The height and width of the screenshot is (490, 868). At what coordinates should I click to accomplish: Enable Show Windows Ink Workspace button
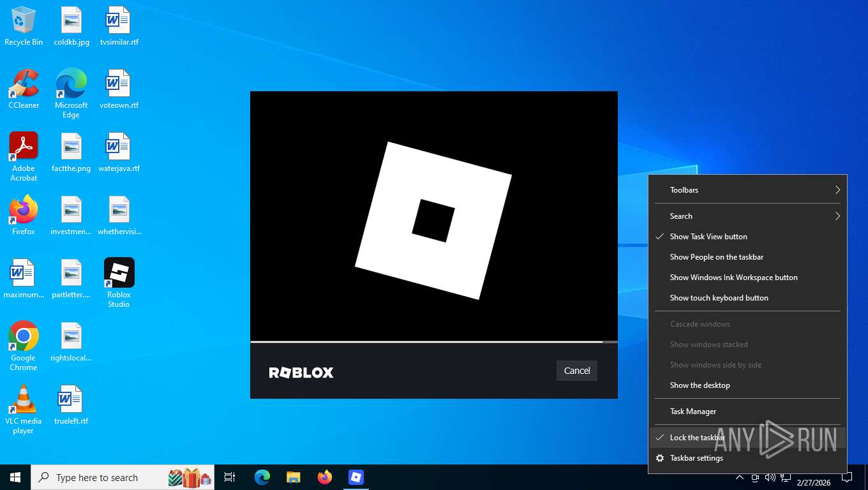[747, 278]
